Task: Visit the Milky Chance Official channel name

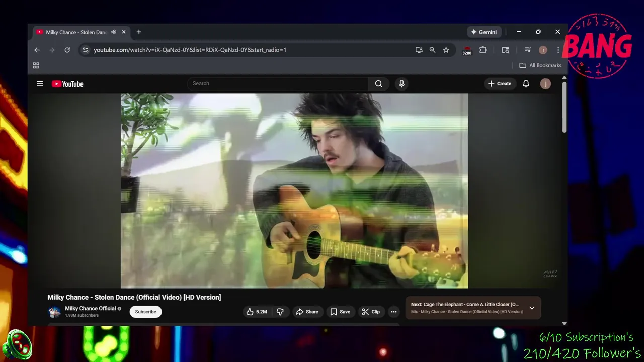Action: [91, 309]
